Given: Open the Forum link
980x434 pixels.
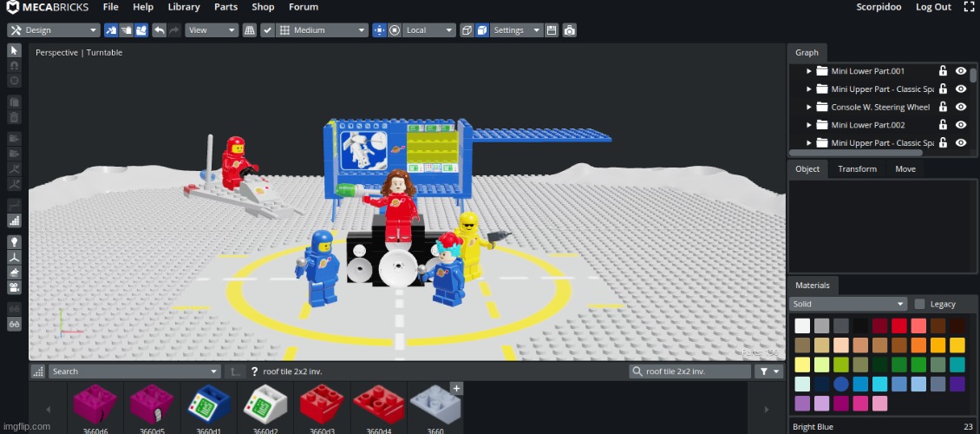Looking at the screenshot, I should 304,7.
